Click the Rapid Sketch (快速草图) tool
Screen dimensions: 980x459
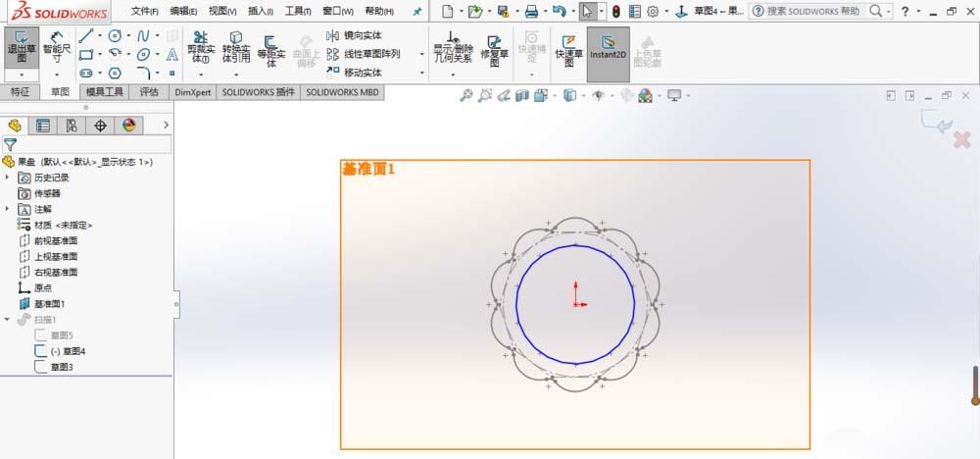point(568,51)
